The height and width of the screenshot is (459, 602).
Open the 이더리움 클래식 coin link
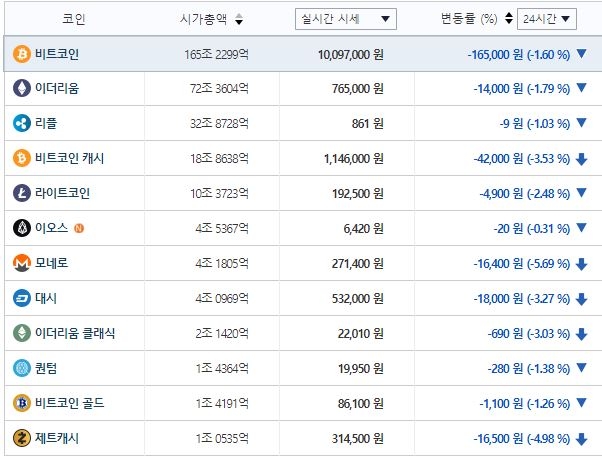click(75, 333)
